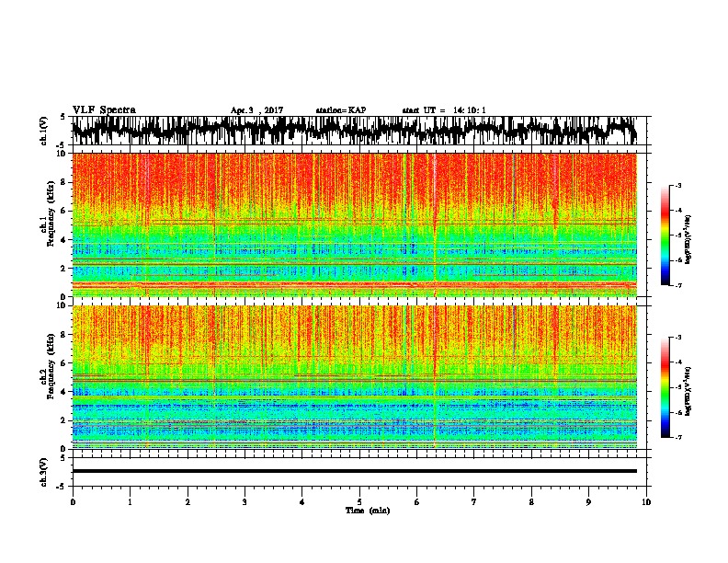Click the "ch.3(V)" axis label at bottom
Screen dimensions: 728x563
coord(44,472)
